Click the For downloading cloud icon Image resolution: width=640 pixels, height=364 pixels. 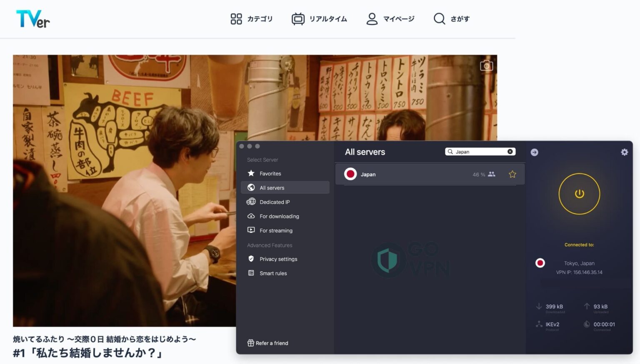pos(251,216)
